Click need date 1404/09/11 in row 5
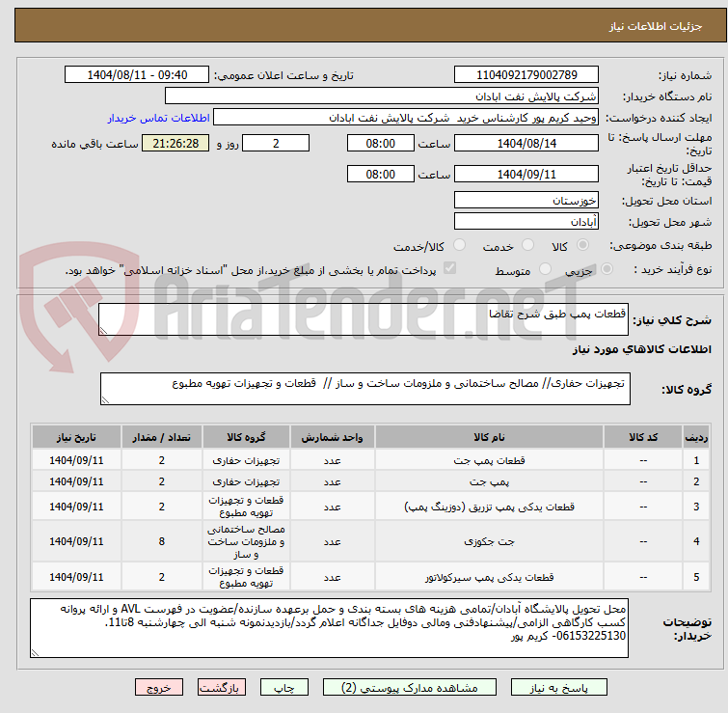Viewport: 728px width, 713px height. [x=76, y=577]
